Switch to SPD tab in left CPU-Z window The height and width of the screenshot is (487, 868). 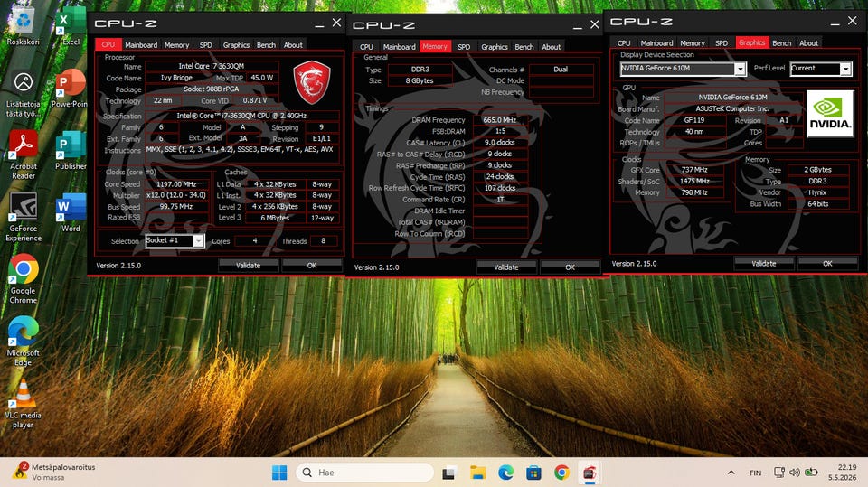(x=206, y=45)
